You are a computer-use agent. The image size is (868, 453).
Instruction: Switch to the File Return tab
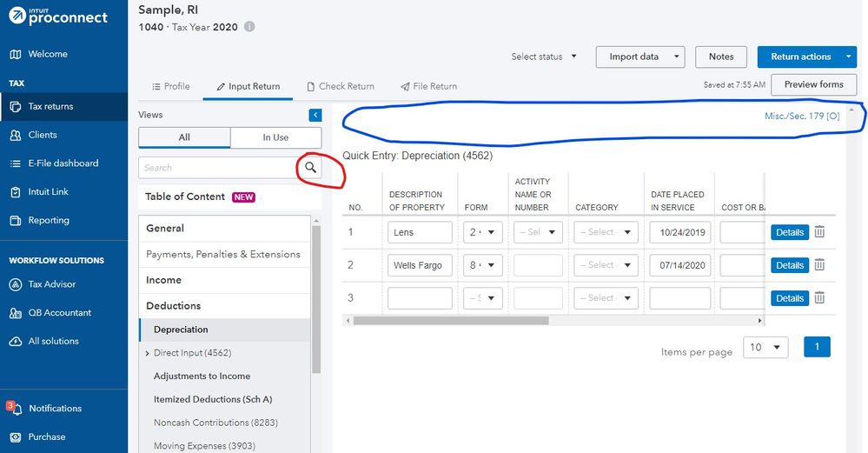[x=429, y=86]
